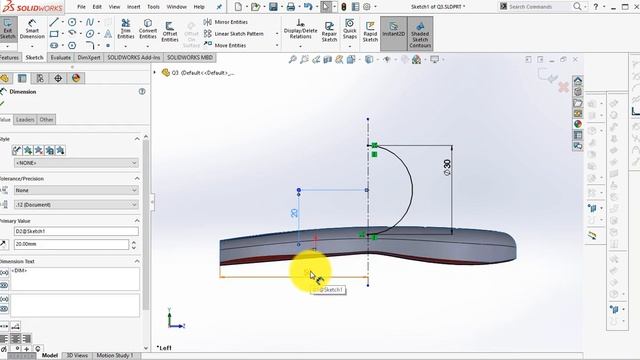Collapse the Style section
This screenshot has width=640, height=360.
click(x=137, y=139)
